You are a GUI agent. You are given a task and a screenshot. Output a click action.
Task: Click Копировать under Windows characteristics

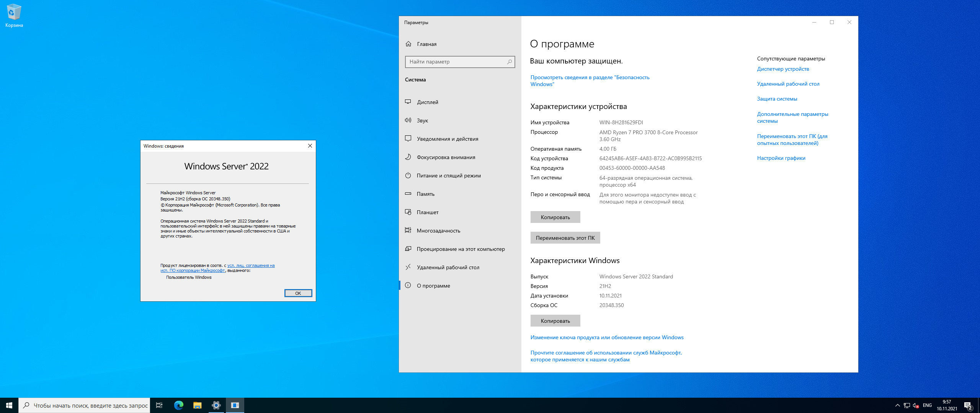coord(555,321)
